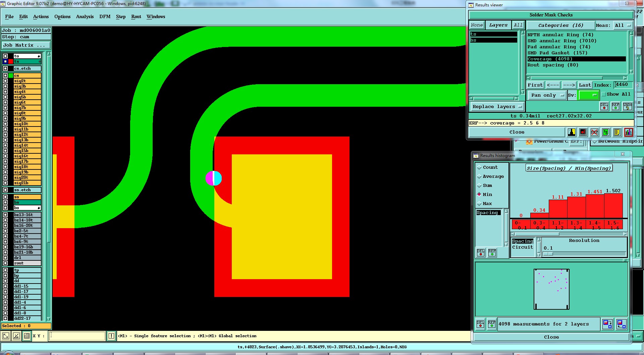Click the 1.1-1.2 histogram range cell
The image size is (644, 355).
(558, 224)
